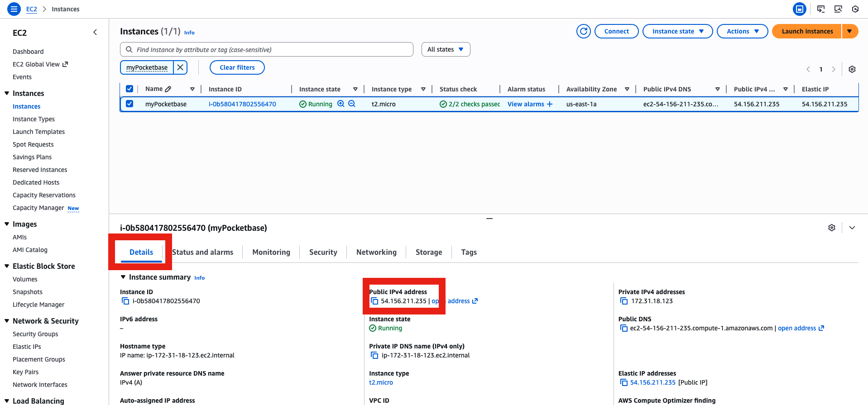Open instance ID i-0b580417802556470 link in table
Image resolution: width=868 pixels, height=405 pixels.
pos(242,104)
